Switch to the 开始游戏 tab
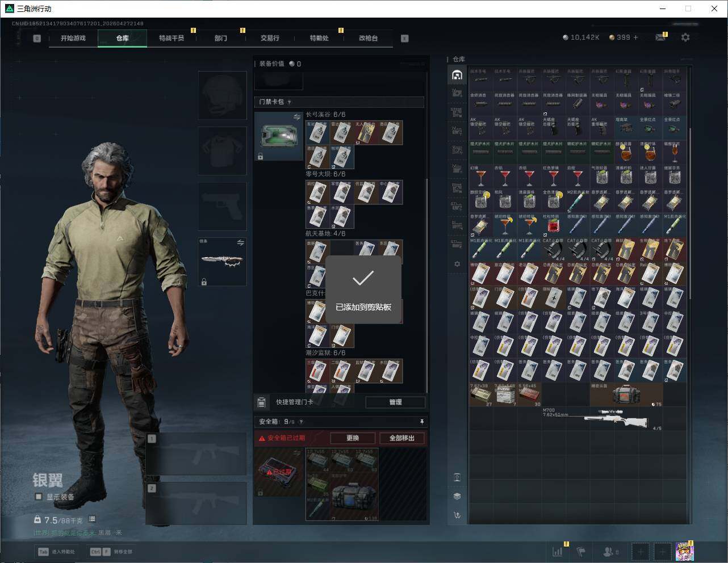The image size is (728, 563). [73, 38]
